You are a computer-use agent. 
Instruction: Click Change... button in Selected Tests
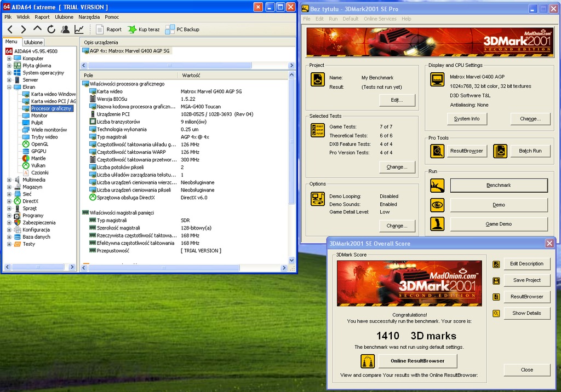[x=397, y=167]
